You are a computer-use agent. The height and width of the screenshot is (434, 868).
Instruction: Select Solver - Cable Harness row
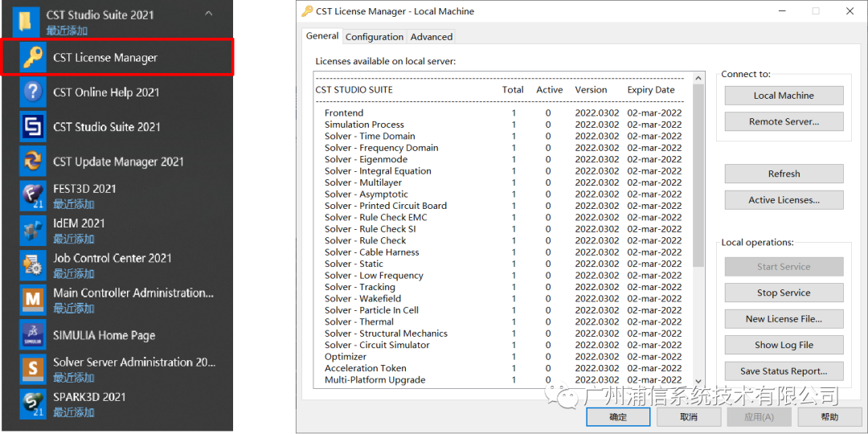click(x=502, y=252)
